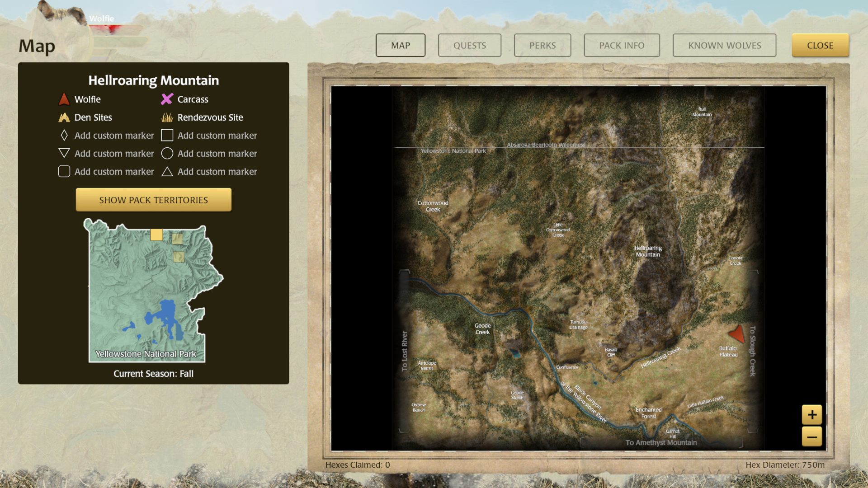Viewport: 868px width, 488px height.
Task: Click the Bull Mountain map label
Action: pos(702,112)
